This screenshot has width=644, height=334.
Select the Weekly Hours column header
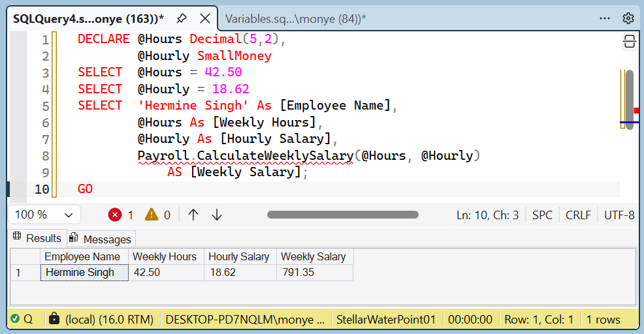[x=167, y=256]
